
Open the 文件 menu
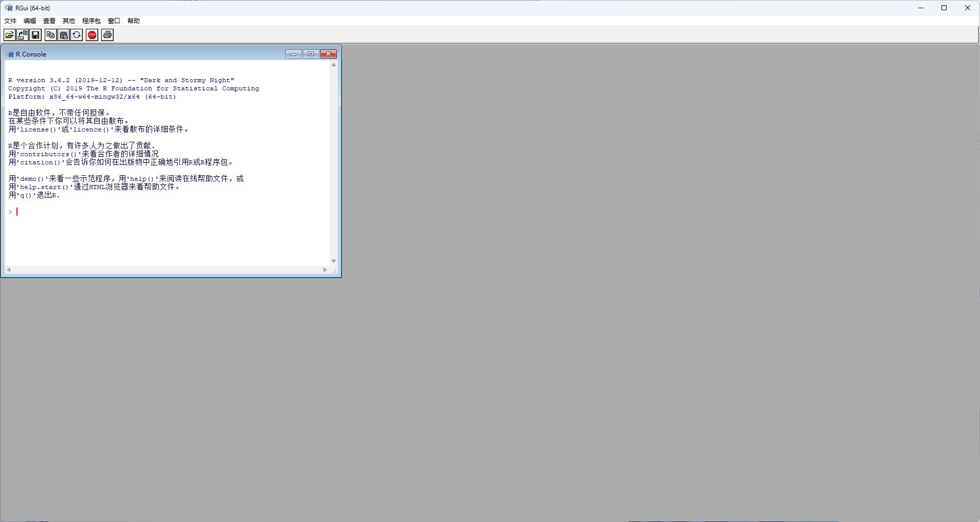10,21
